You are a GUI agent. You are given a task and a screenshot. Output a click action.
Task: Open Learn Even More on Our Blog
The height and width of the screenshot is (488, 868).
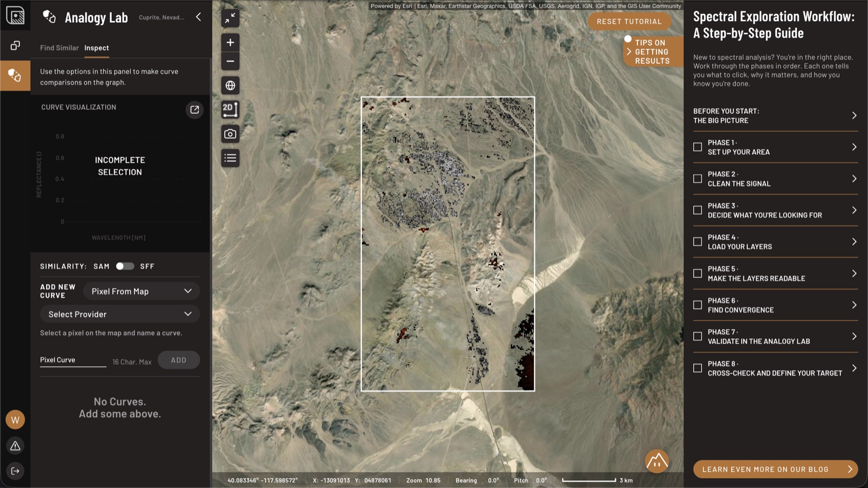pos(775,469)
